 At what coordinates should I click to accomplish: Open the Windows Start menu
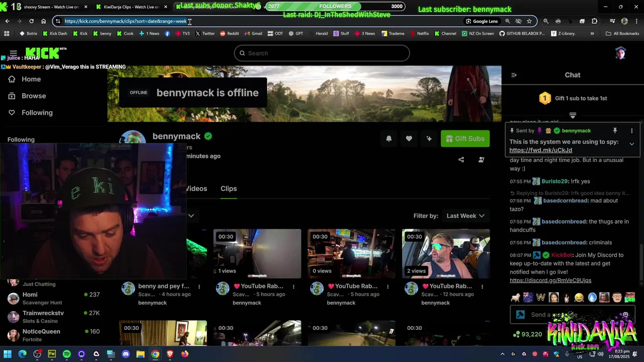pos(8,354)
